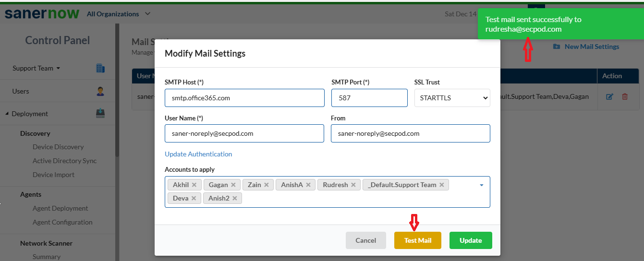Remove the Rudresh account tag

(353, 185)
